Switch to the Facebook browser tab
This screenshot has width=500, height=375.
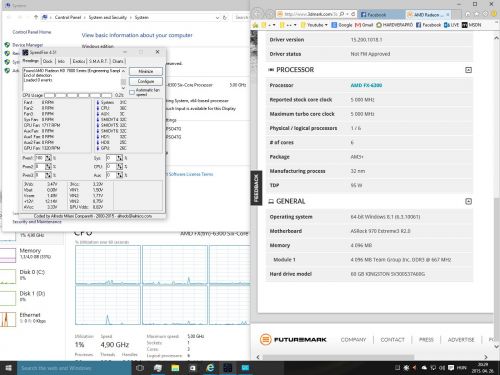click(381, 15)
